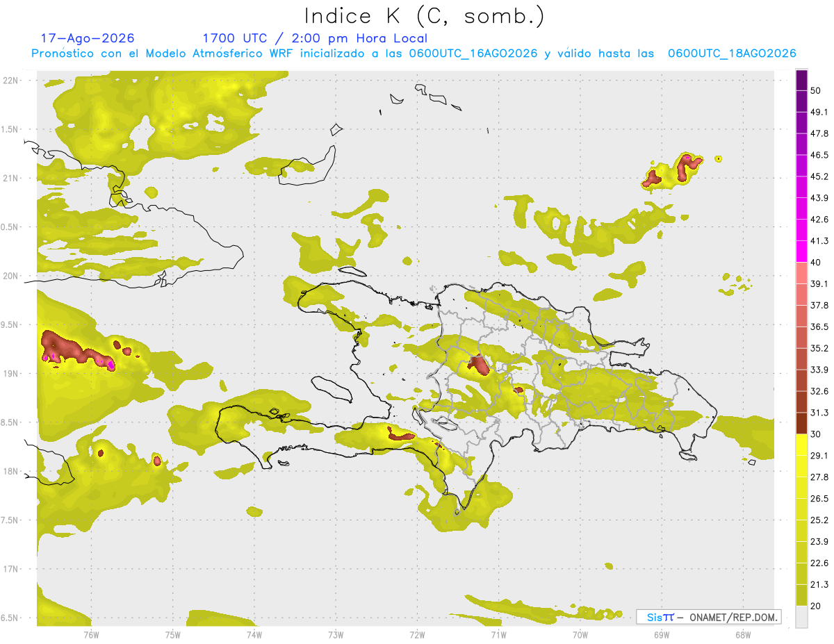Click the '70W' longitude label
Screen dimensions: 834x644
[x=580, y=635]
